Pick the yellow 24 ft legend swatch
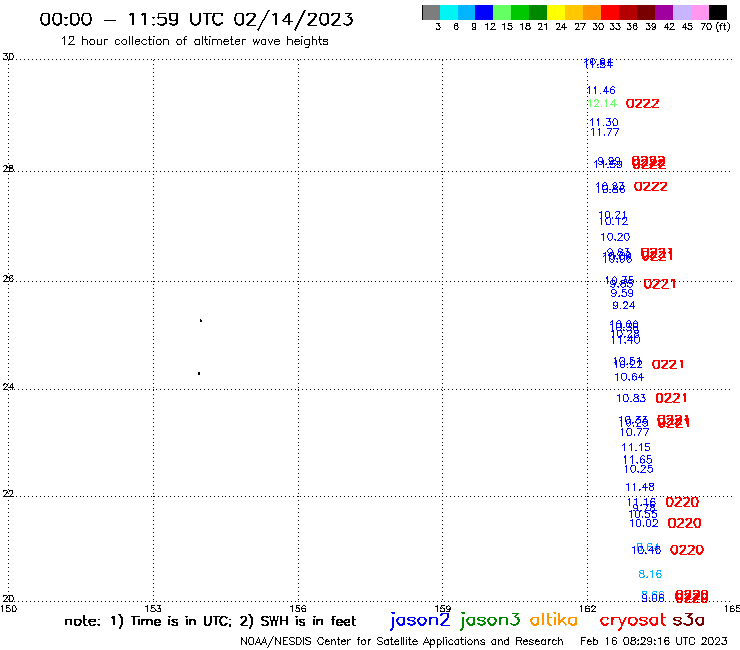This screenshot has height=650, width=740. click(x=556, y=12)
